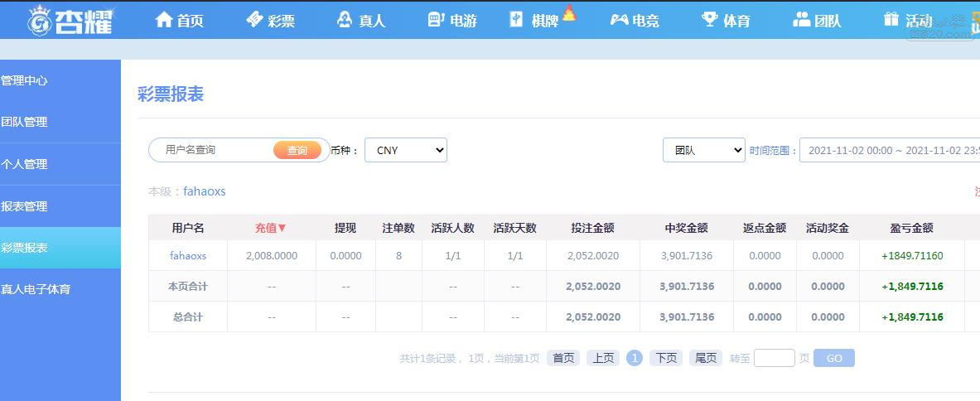Go to previous page with 上页
Screen dimensions: 980x401
tap(603, 358)
